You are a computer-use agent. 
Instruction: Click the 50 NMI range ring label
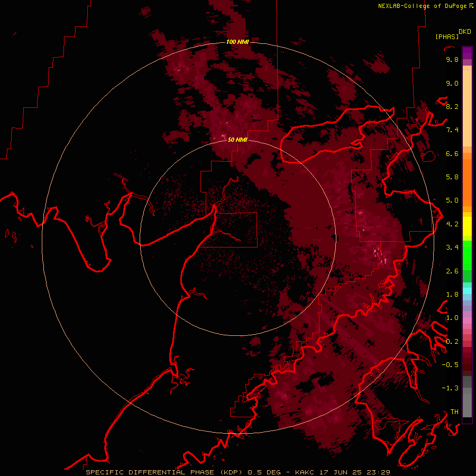click(x=237, y=140)
